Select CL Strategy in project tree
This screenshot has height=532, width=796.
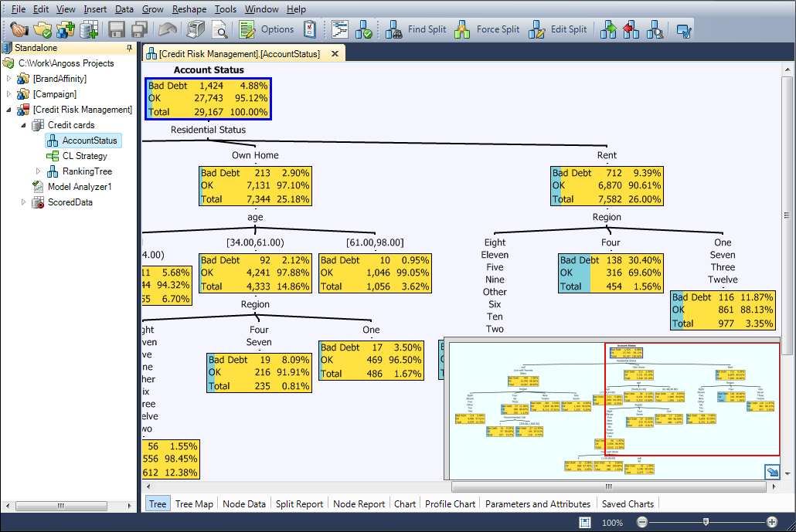pos(84,156)
